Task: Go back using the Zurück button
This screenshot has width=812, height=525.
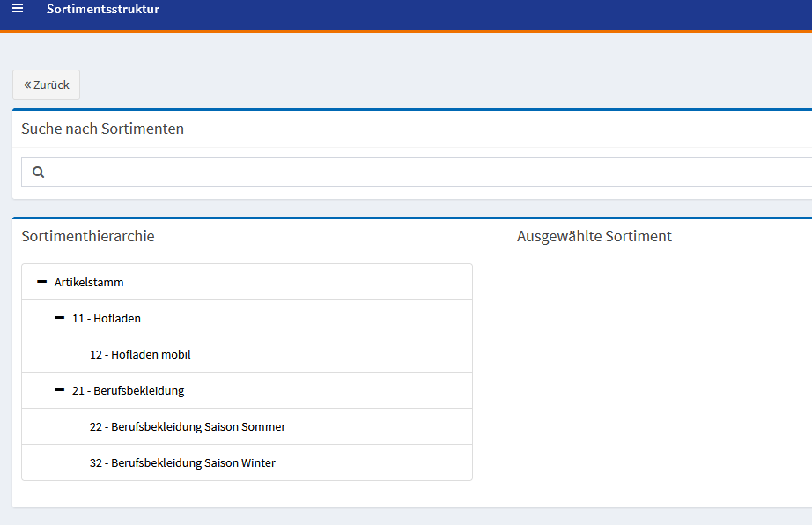Action: (47, 85)
